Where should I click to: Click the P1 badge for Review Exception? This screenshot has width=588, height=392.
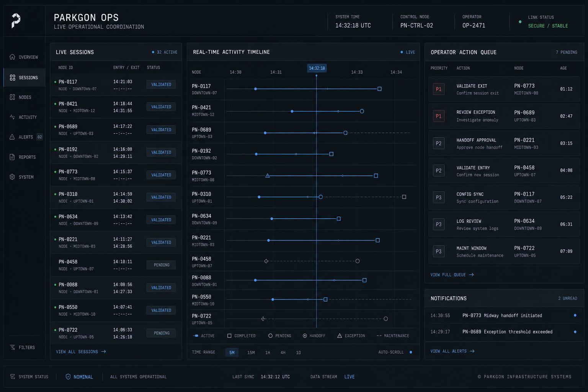click(x=439, y=116)
